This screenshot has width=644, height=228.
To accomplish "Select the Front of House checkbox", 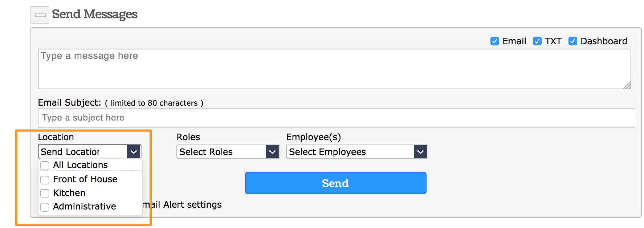I will tap(45, 180).
